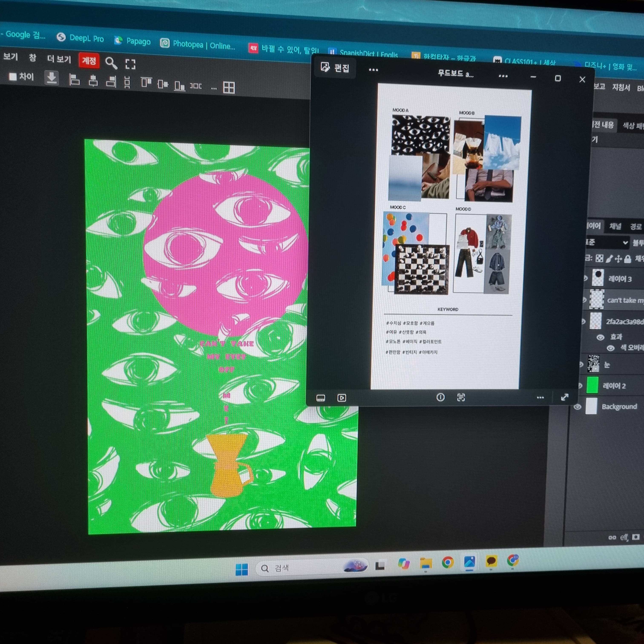Switch to the 채널 tab
Image resolution: width=644 pixels, height=644 pixels.
(615, 226)
